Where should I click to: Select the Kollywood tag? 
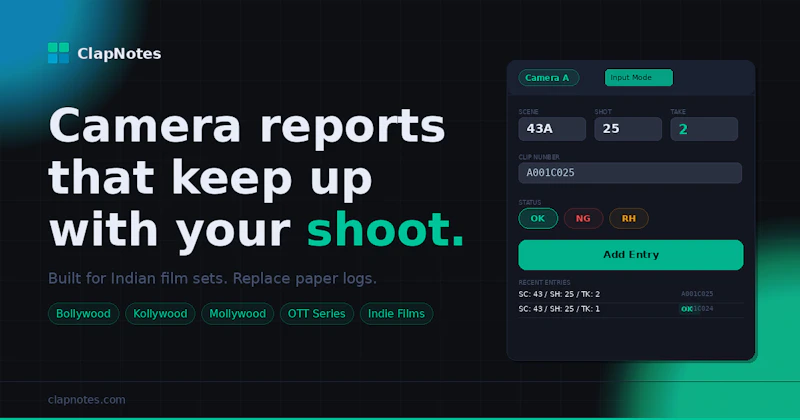[x=160, y=314]
